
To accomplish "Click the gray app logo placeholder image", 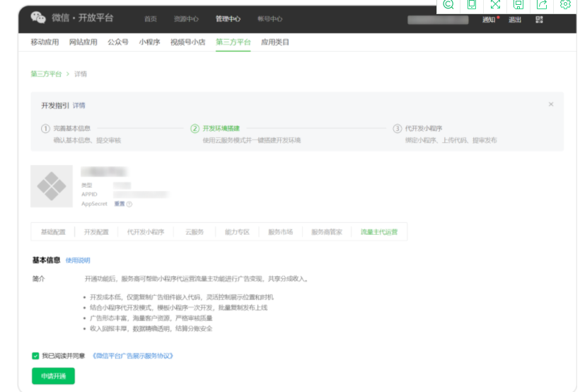I will [x=52, y=186].
